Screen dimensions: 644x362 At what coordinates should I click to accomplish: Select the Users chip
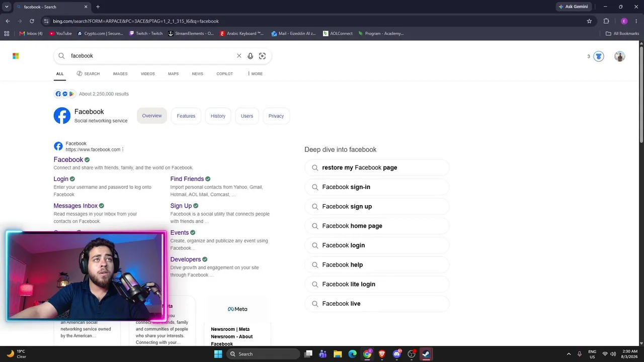pos(247,116)
